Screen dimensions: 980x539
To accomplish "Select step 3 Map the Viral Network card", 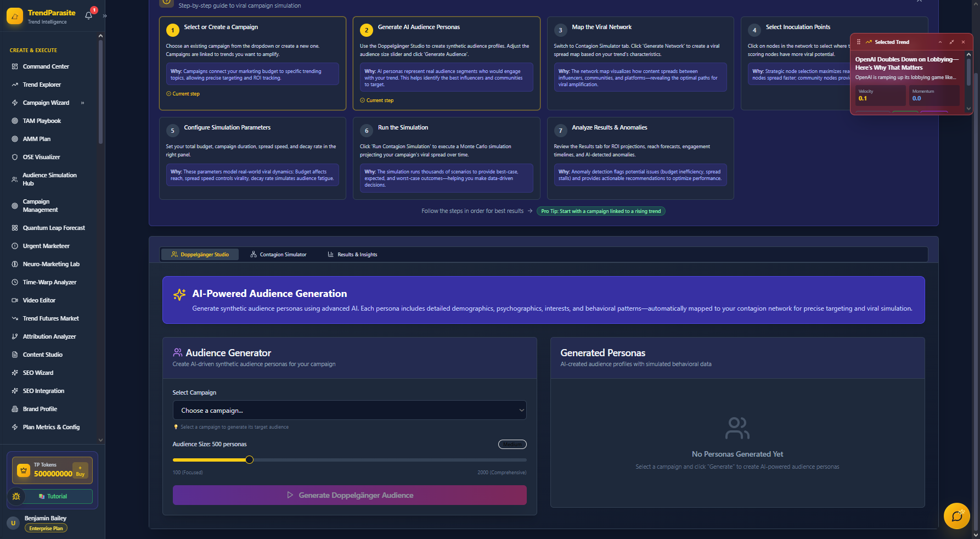I will (640, 63).
